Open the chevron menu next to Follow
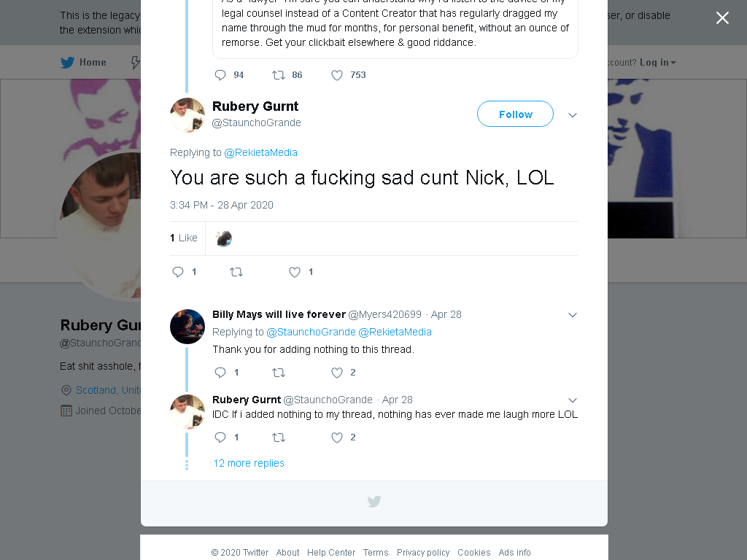 pyautogui.click(x=573, y=114)
